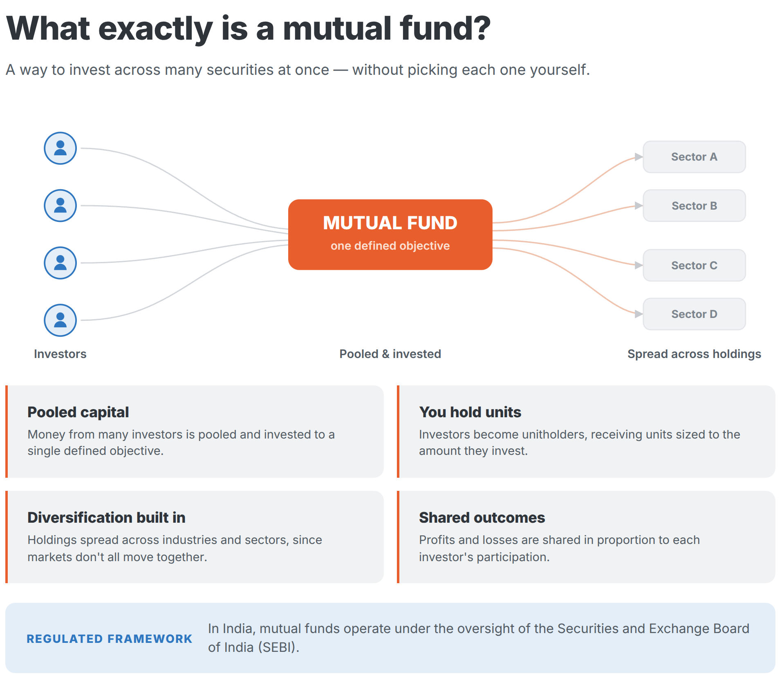Select the Sector B box

point(694,206)
